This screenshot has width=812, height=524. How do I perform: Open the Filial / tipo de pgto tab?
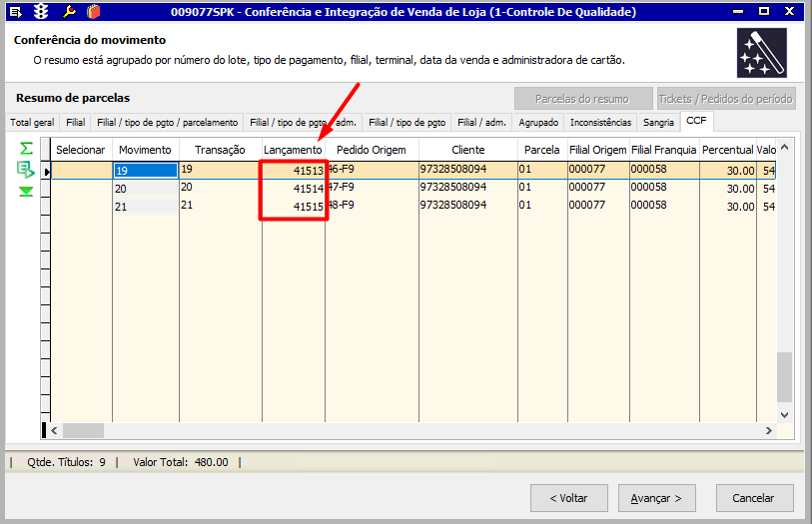(407, 123)
